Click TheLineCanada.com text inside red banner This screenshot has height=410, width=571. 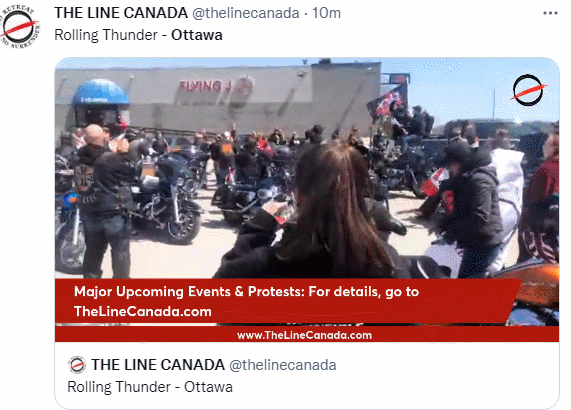coord(143,312)
